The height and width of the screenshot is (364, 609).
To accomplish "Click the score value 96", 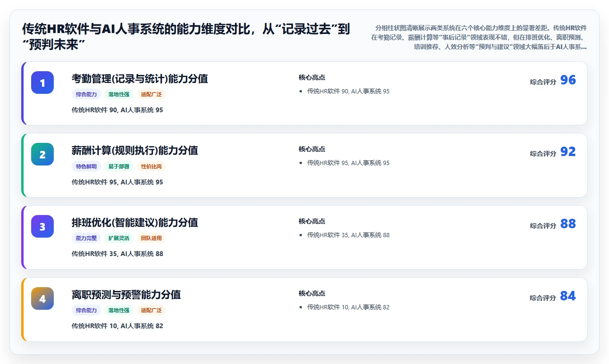I will (x=568, y=80).
